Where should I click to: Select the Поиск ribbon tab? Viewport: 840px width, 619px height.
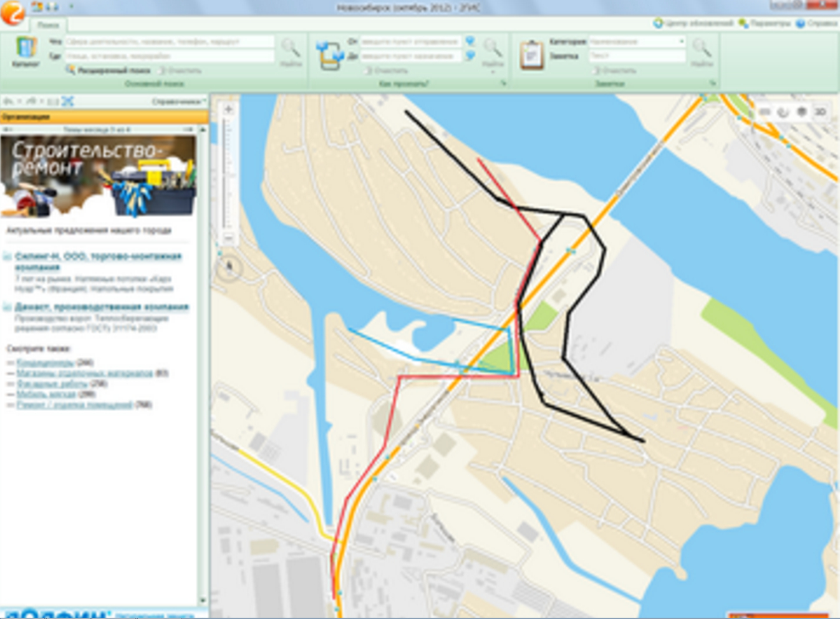[x=47, y=25]
